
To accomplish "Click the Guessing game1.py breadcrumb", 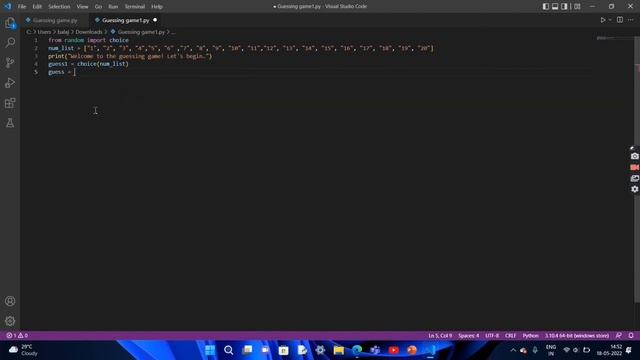I will click(141, 32).
